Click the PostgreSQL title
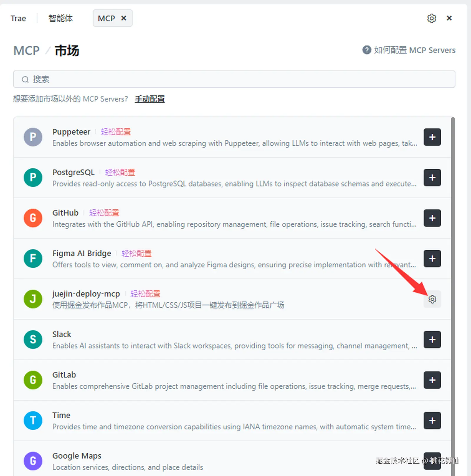Screen dimensions: 471x476 73,172
